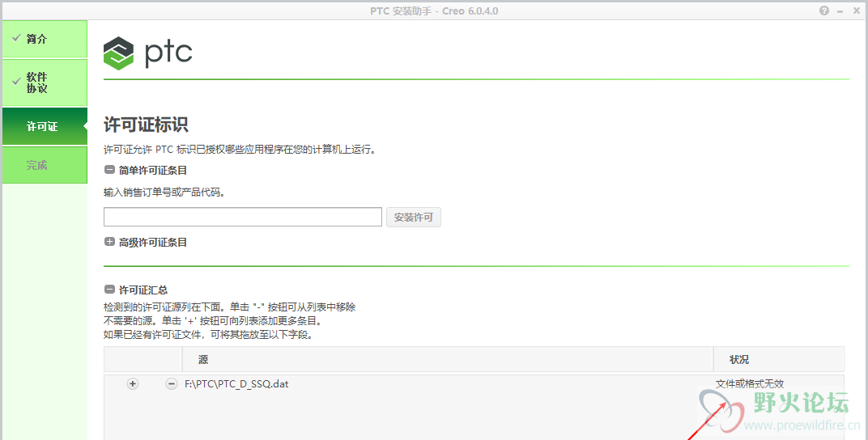Focus the sales order number input field
Viewport: 868px width, 440px height.
242,217
